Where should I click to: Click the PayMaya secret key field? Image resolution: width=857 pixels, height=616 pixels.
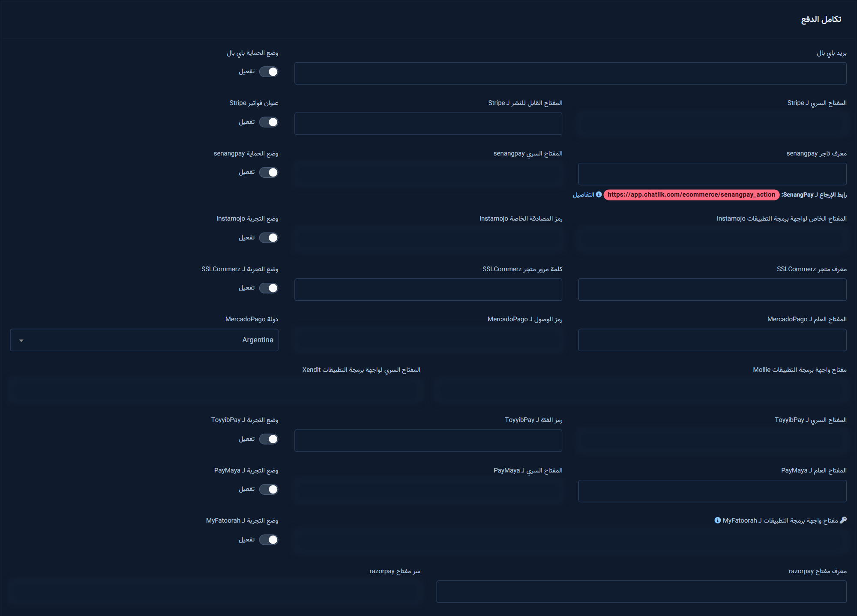pyautogui.click(x=428, y=491)
